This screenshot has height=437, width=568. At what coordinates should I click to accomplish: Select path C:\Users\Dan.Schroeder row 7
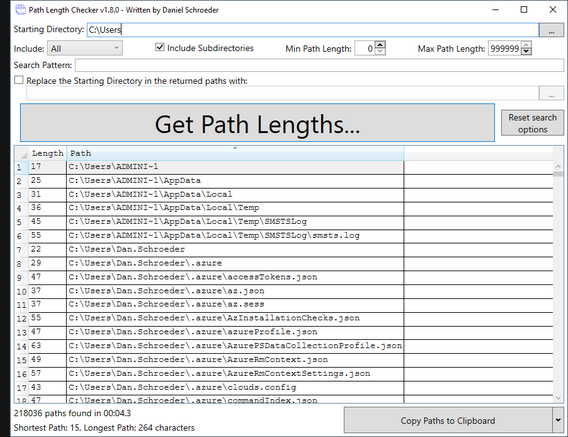(x=235, y=250)
